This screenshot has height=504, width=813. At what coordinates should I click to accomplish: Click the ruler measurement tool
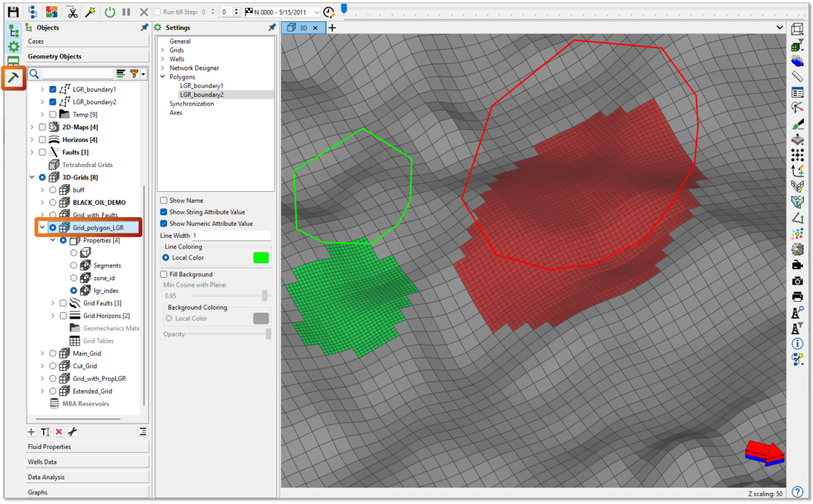tap(797, 77)
